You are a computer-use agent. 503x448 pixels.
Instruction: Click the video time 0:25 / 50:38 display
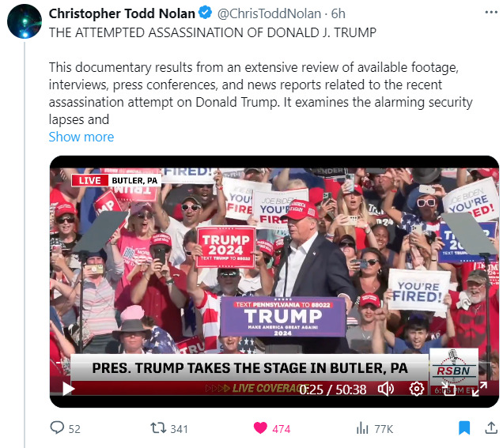[x=333, y=390]
